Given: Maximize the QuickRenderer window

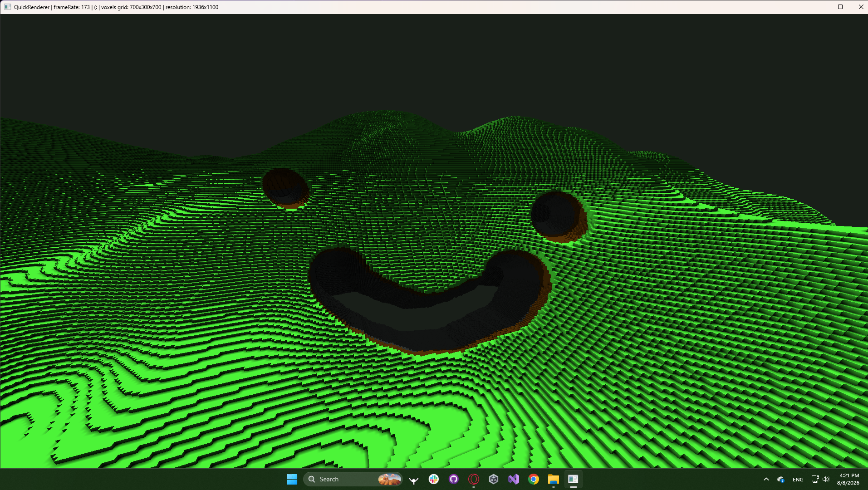Looking at the screenshot, I should (840, 7).
